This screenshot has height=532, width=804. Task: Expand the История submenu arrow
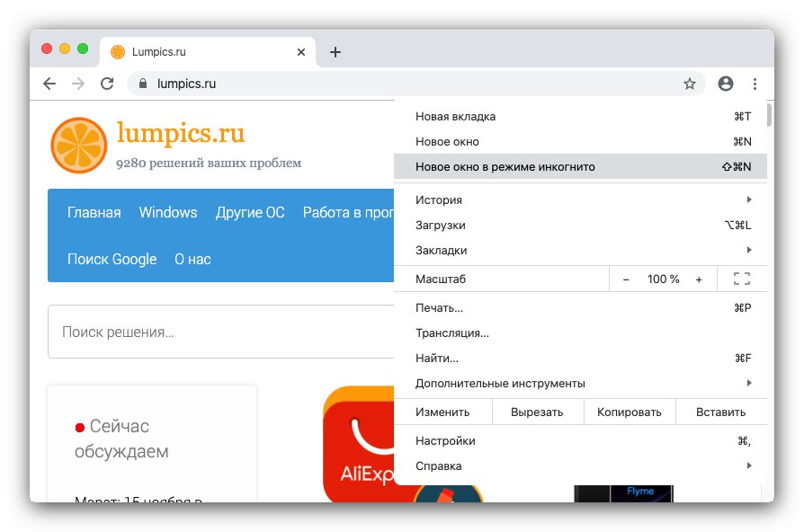pyautogui.click(x=750, y=199)
